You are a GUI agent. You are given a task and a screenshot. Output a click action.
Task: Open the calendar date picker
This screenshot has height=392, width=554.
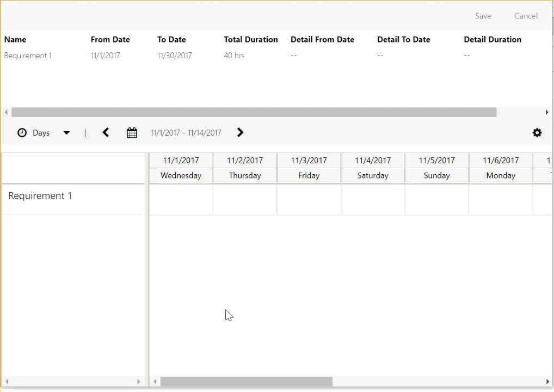point(132,132)
